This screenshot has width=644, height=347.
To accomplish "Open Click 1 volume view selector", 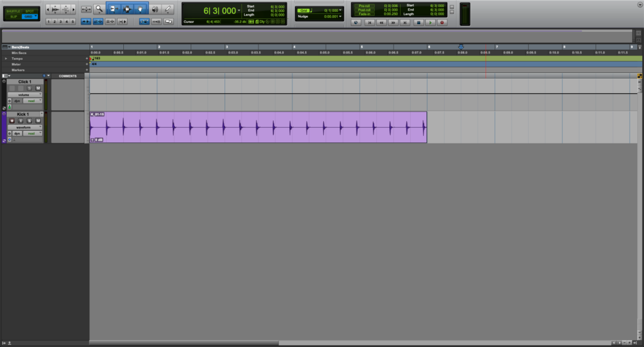I will [25, 95].
